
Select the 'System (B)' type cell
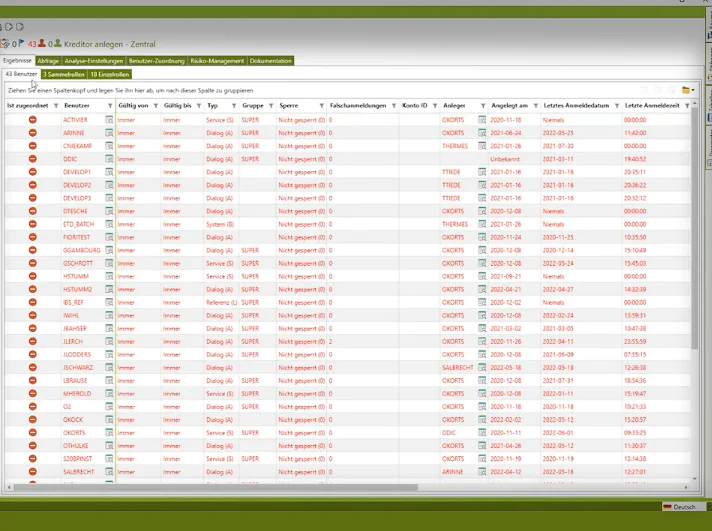(220, 224)
